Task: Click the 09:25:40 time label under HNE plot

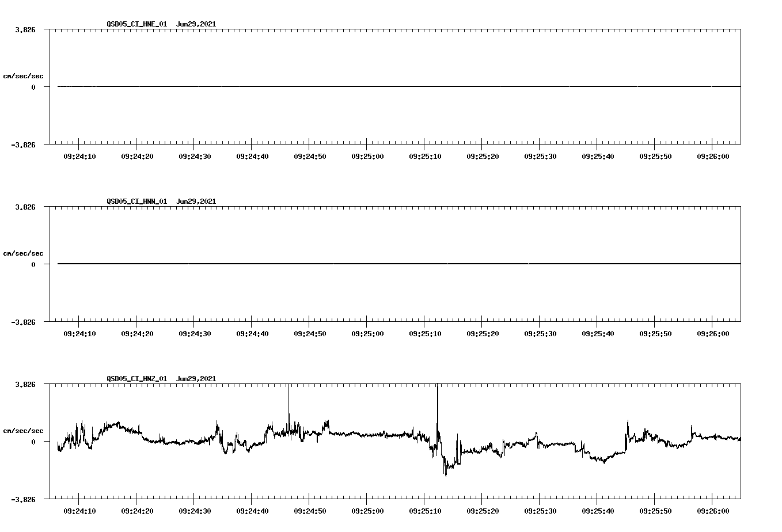Action: pos(598,157)
